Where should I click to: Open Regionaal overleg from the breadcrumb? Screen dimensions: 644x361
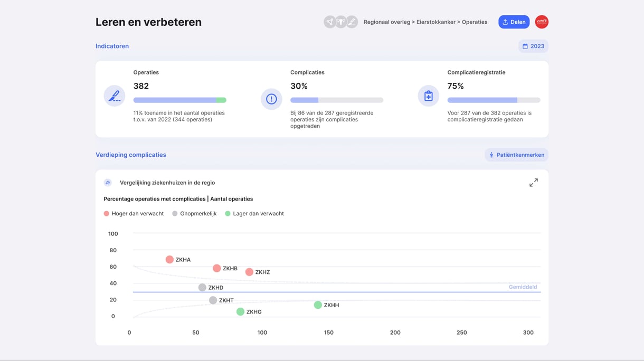pos(387,22)
